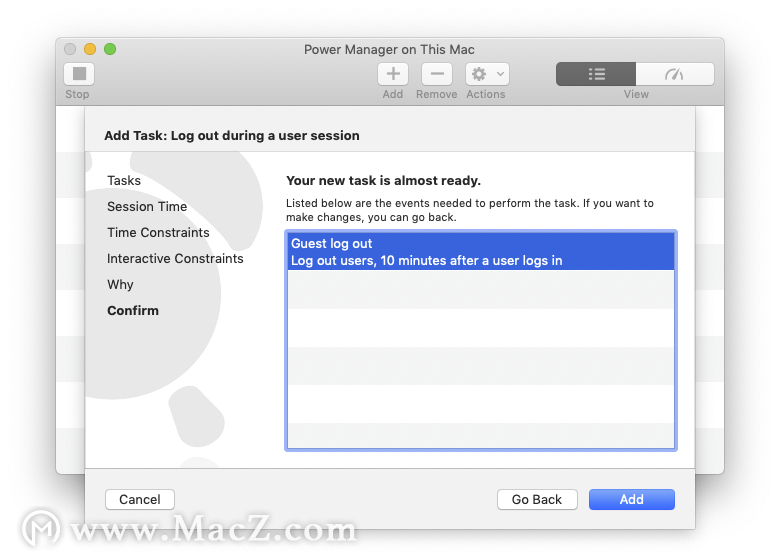This screenshot has height=556, width=780.
Task: Click the blue Add button
Action: pyautogui.click(x=632, y=499)
